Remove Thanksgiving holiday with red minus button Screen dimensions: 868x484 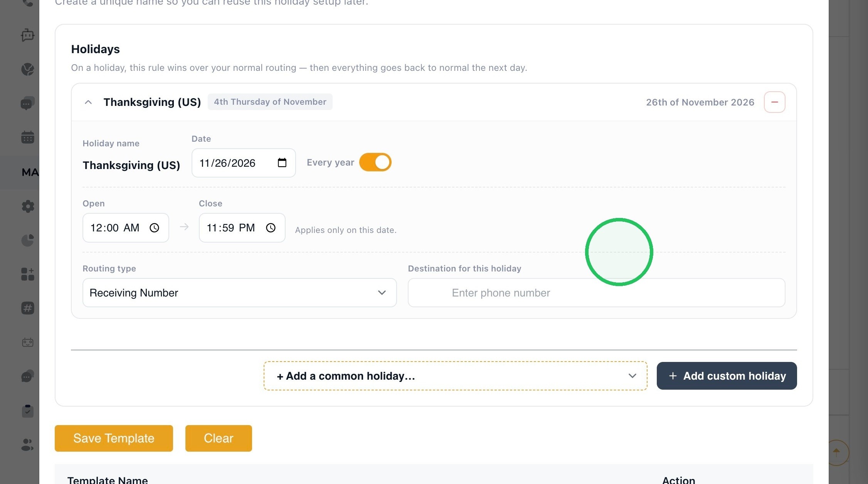point(774,102)
